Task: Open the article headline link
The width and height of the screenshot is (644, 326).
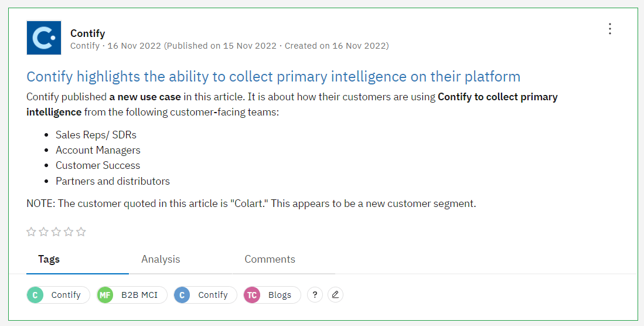Action: pos(273,76)
